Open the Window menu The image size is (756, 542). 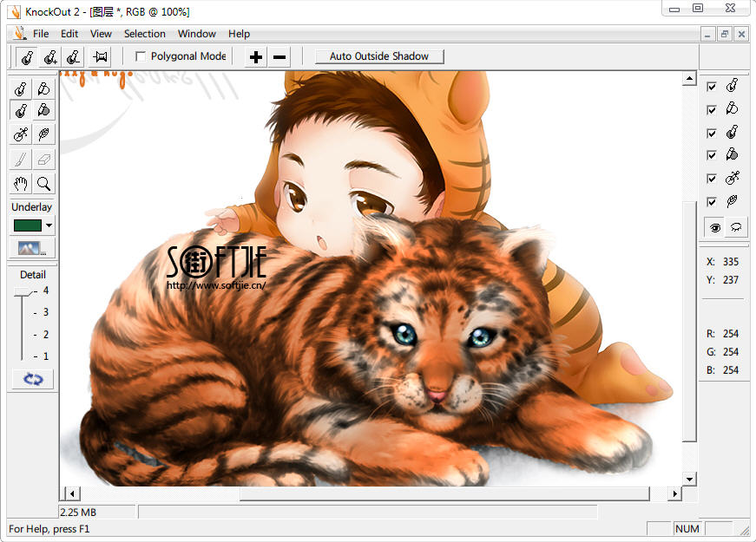tap(196, 34)
